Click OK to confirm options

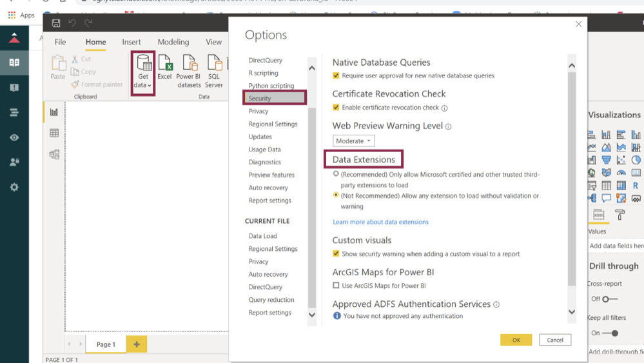[516, 340]
